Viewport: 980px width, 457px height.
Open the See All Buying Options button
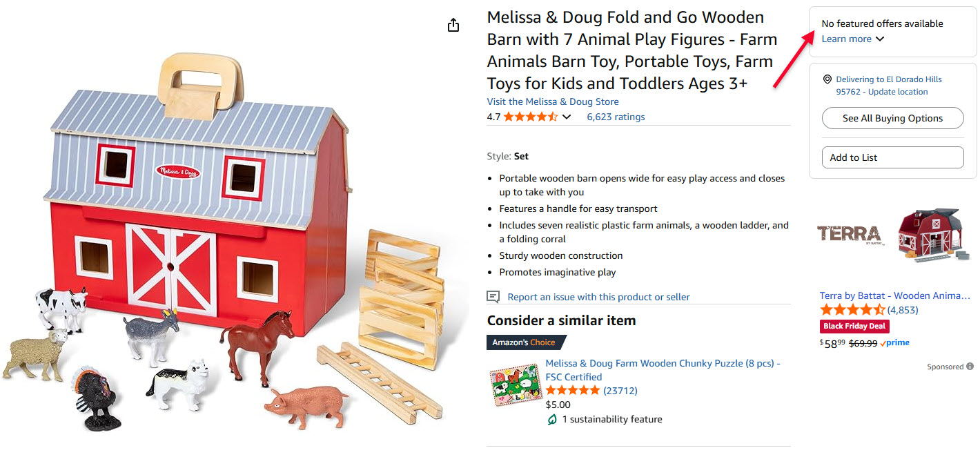click(x=892, y=118)
